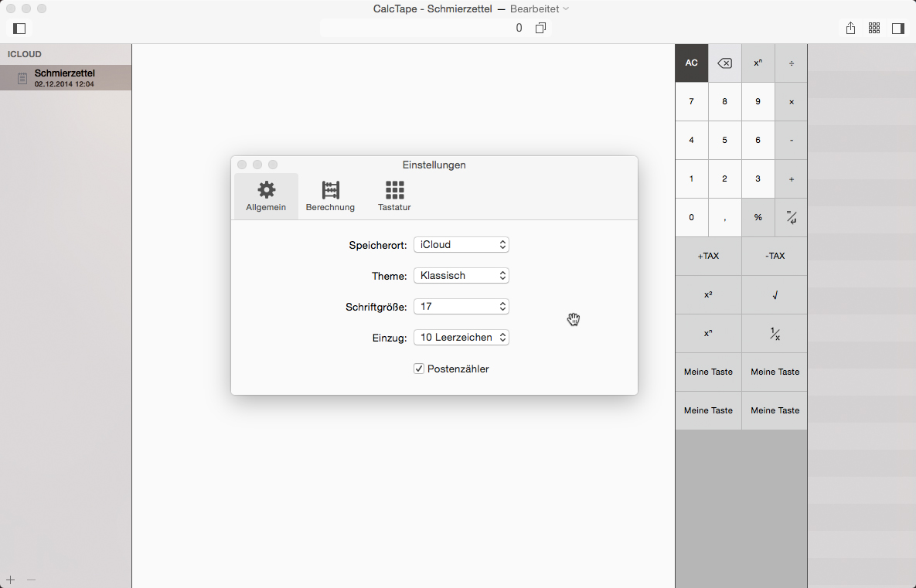916x588 pixels.
Task: Toggle the right panel icon in toolbar
Action: click(898, 29)
